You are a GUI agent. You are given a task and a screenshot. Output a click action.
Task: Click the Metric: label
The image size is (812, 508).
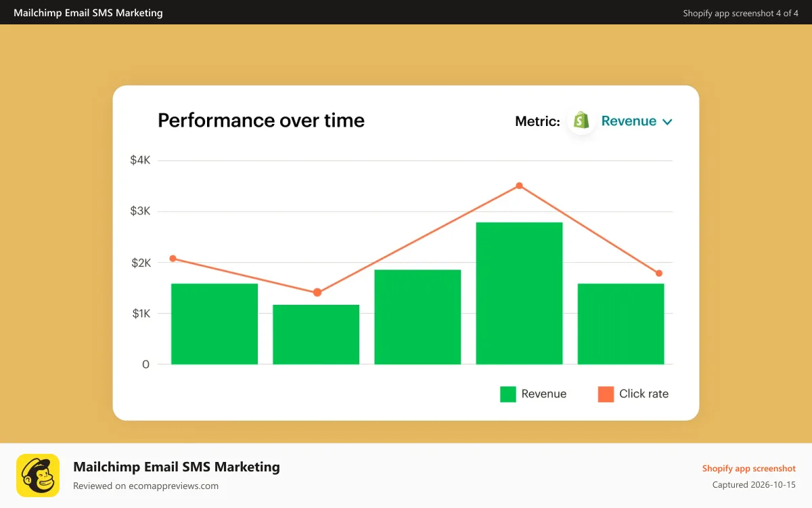coord(537,121)
